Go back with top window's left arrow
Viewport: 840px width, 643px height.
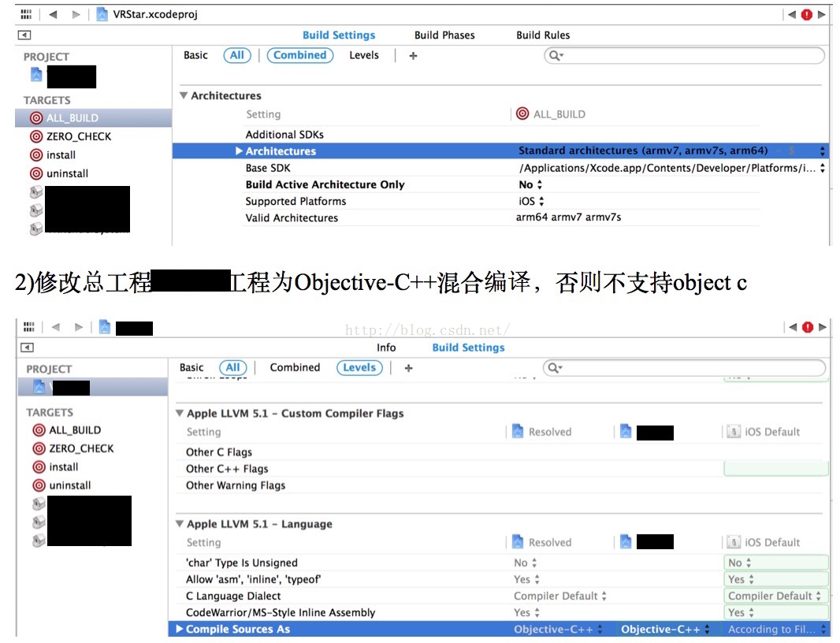pos(53,14)
